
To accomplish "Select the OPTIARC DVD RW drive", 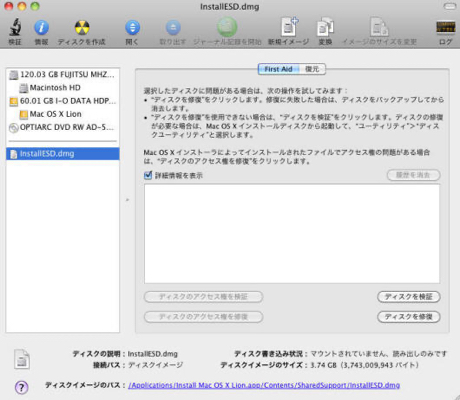I will tap(63, 127).
